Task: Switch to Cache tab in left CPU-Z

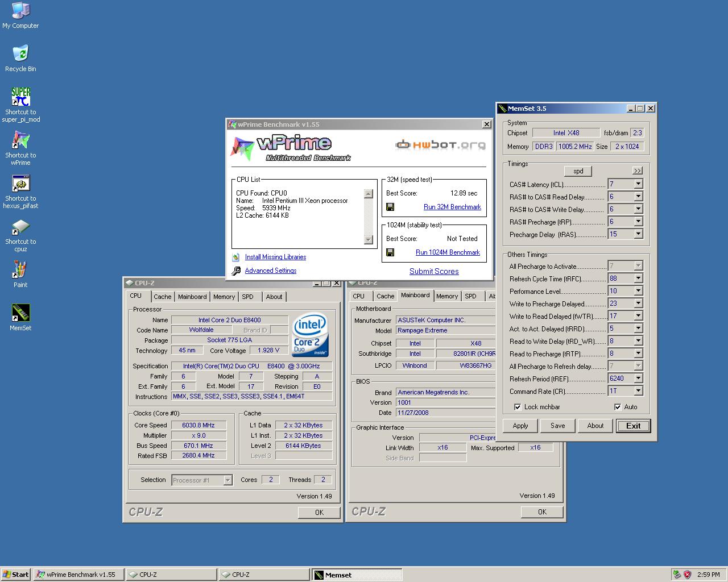Action: (x=162, y=297)
